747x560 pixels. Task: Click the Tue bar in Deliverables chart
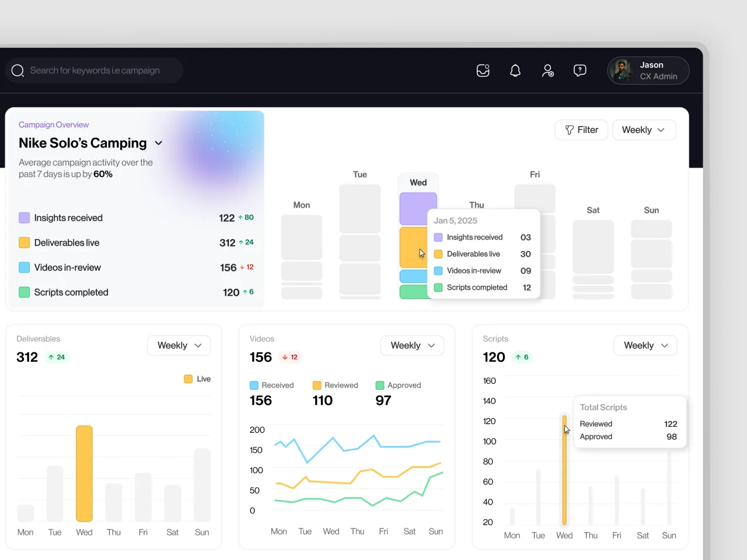point(55,494)
